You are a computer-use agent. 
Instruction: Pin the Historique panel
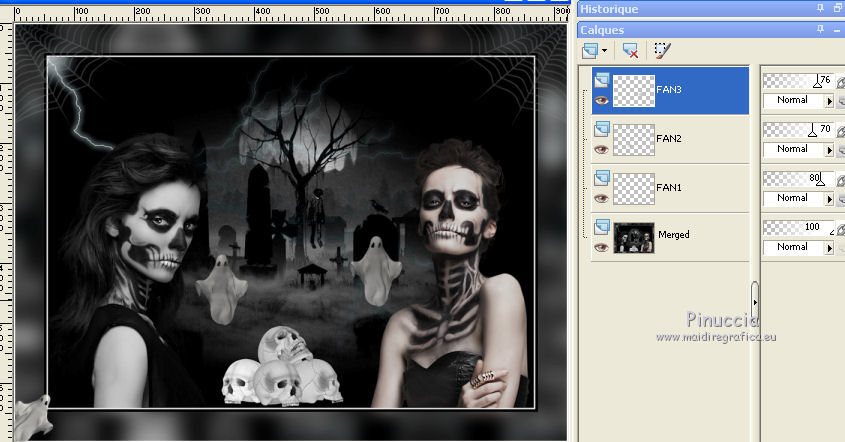(820, 8)
